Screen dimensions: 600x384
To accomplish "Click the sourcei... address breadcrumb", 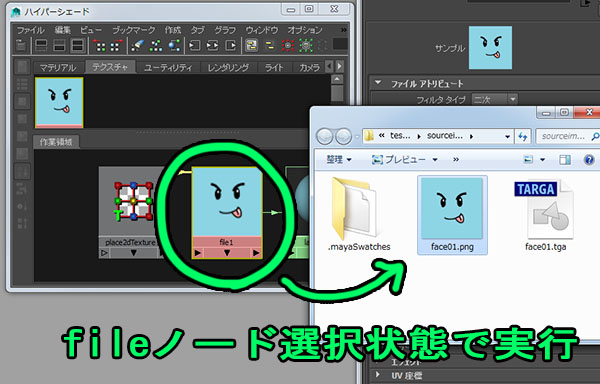I will 445,136.
